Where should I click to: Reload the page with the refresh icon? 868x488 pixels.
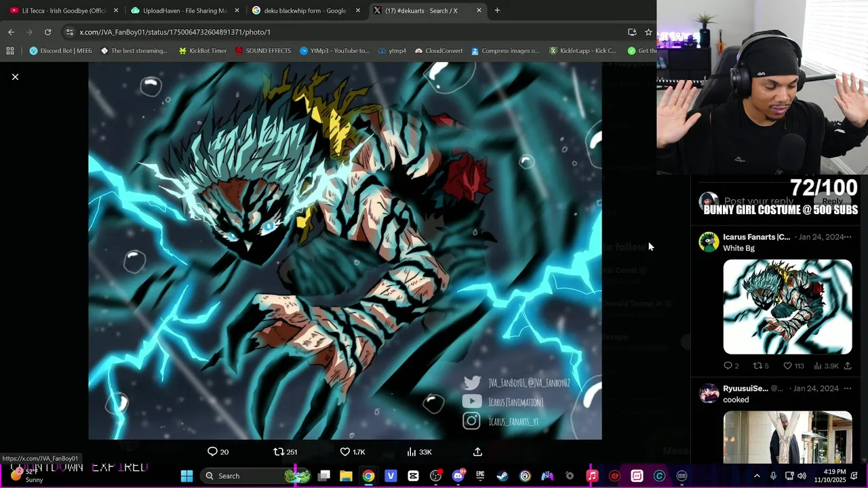coord(47,32)
